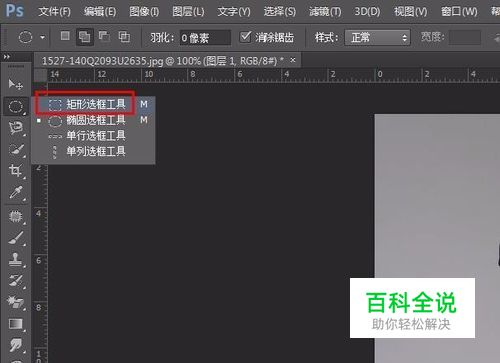Select the Gradient tool
This screenshot has width=500, height=363.
pyautogui.click(x=15, y=324)
